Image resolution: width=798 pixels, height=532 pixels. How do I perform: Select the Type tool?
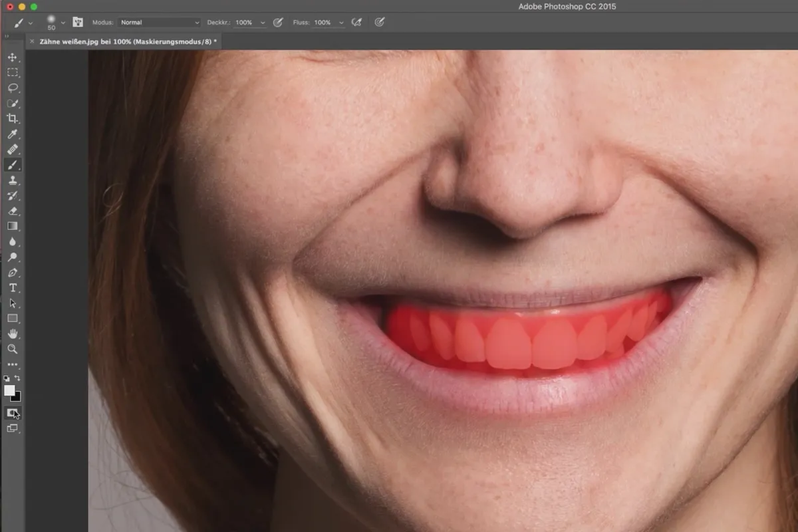pos(13,288)
